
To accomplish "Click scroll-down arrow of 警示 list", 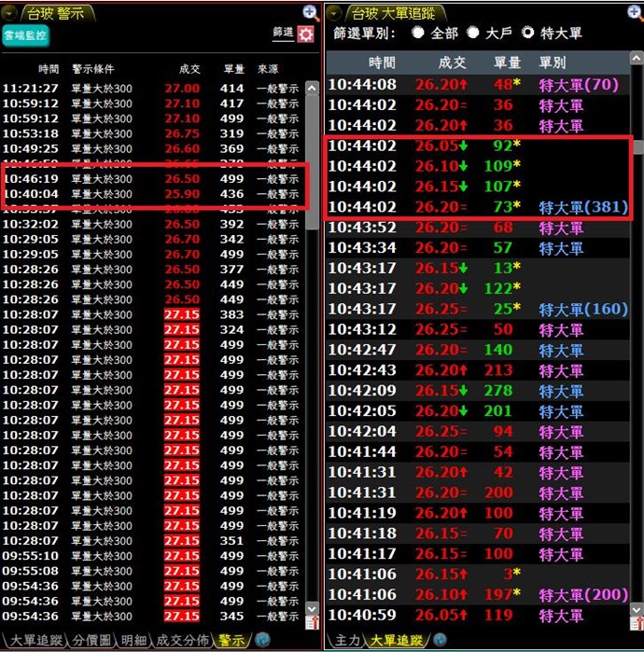I will click(x=312, y=608).
